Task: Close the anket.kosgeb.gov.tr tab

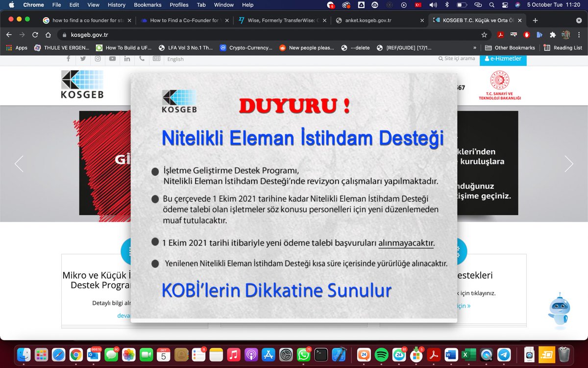Action: coord(422,21)
